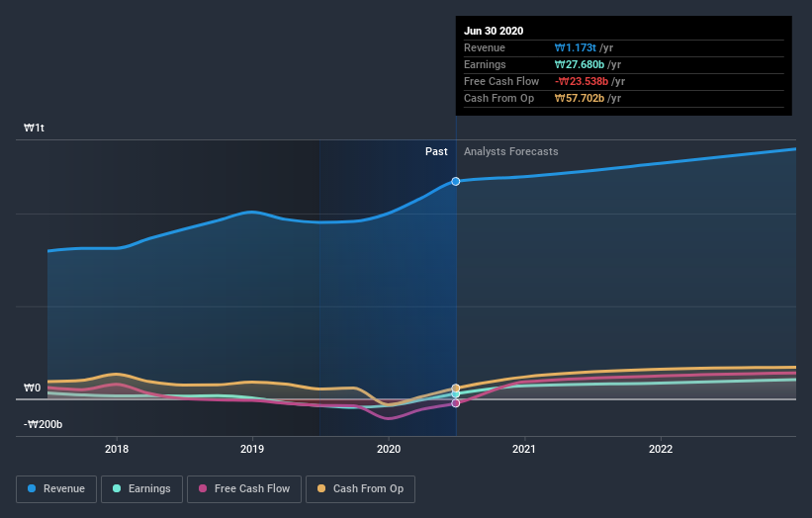Screen dimensions: 812x518
Task: Click the ₩27.680b earnings value
Action: [x=580, y=64]
